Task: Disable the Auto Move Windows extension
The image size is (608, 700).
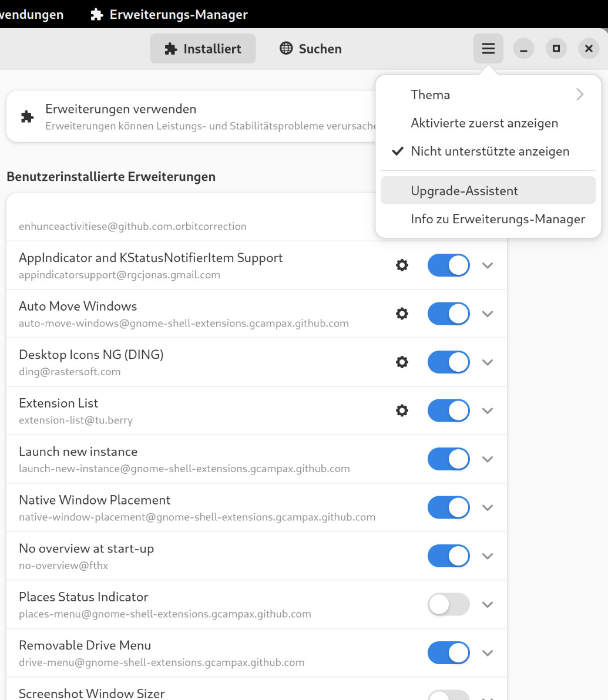Action: click(x=449, y=314)
